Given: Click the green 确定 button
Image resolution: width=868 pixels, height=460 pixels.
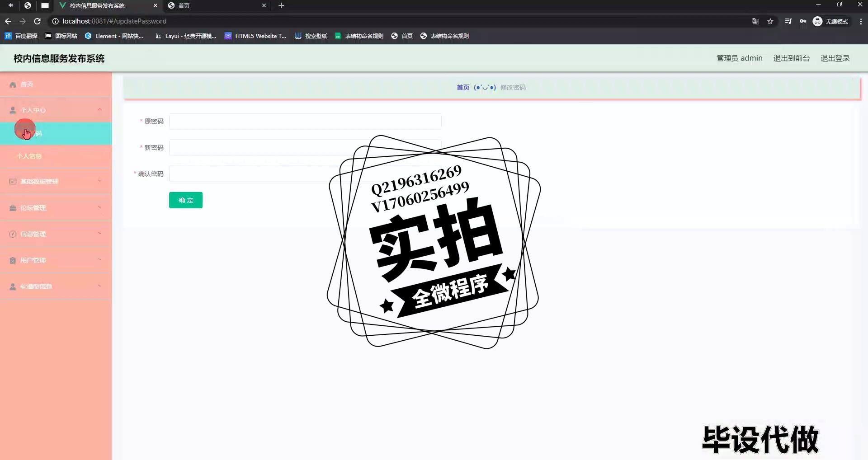Looking at the screenshot, I should click(x=186, y=200).
